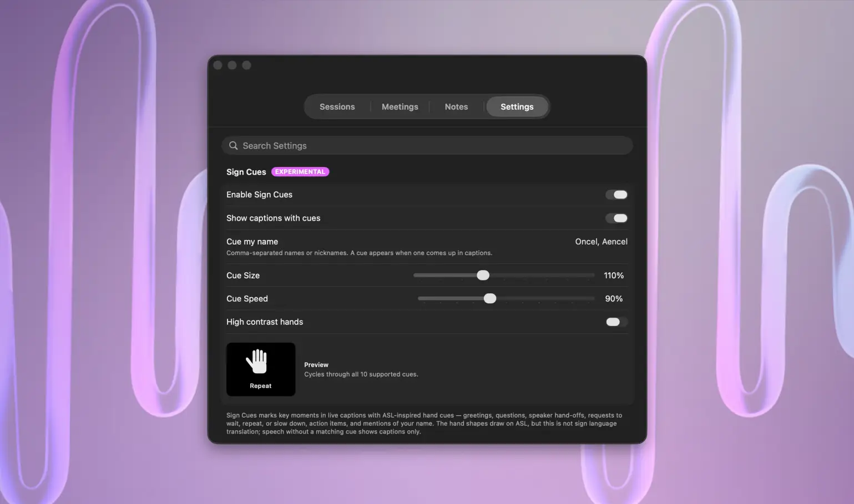Click the magnifying glass search icon
This screenshot has height=504, width=854.
(x=234, y=145)
